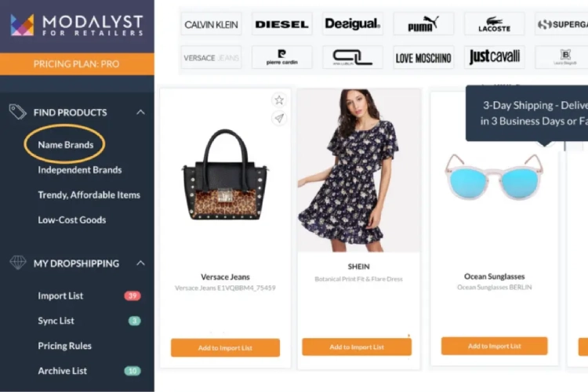Click the paper plane send icon
This screenshot has width=588, height=392.
click(x=278, y=118)
